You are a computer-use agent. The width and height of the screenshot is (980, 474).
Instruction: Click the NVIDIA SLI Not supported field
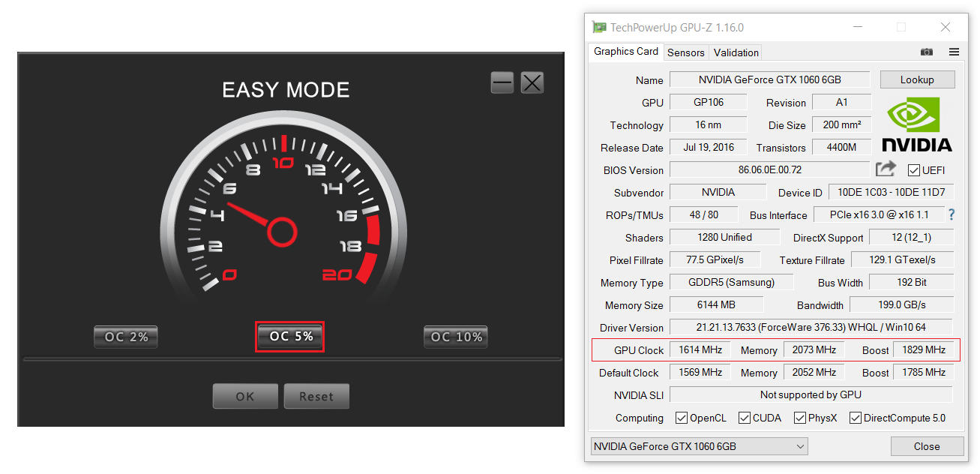click(811, 394)
